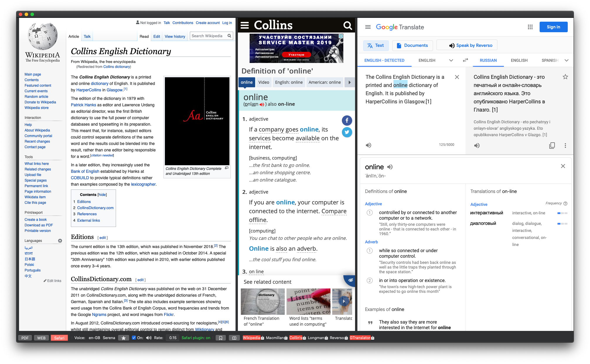This screenshot has height=364, width=590.
Task: Expand the Wikipedia Languages edit options
Action: [x=60, y=240]
